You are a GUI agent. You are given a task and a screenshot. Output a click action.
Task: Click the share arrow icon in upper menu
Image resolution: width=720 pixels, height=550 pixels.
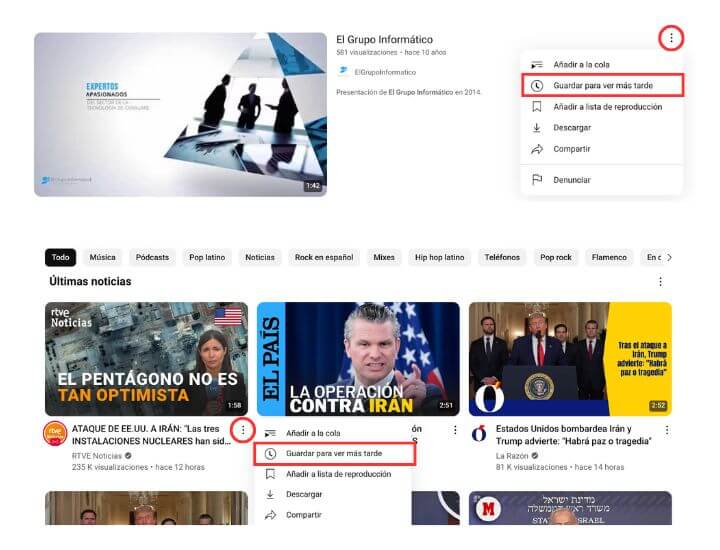(x=537, y=149)
